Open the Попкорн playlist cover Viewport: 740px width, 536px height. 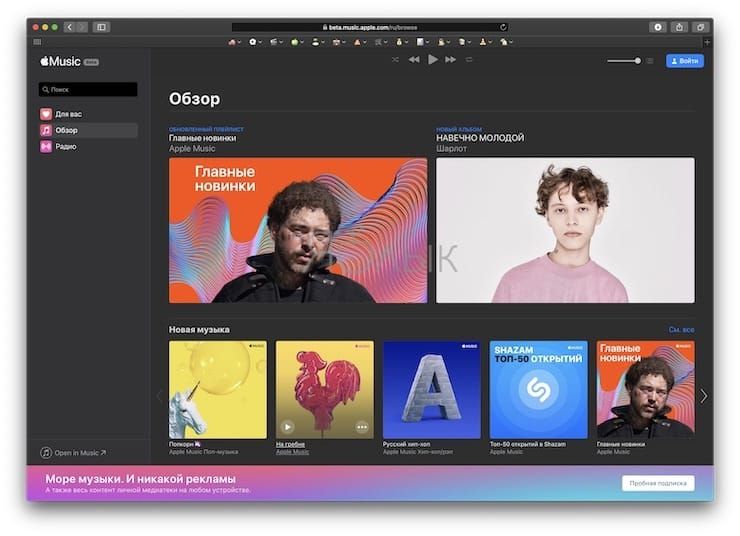click(218, 390)
